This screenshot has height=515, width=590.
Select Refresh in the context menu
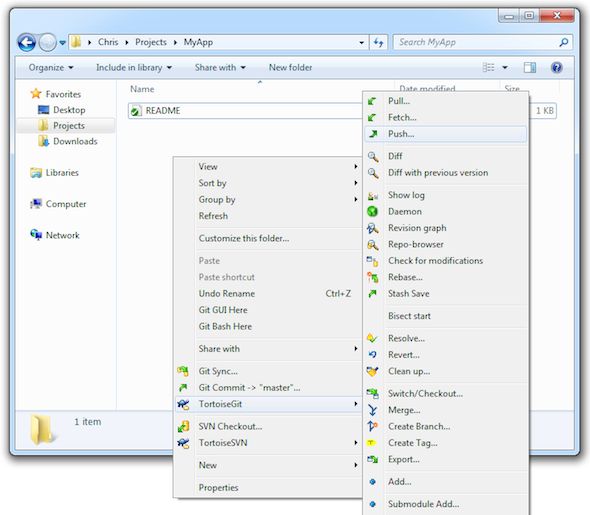(213, 216)
